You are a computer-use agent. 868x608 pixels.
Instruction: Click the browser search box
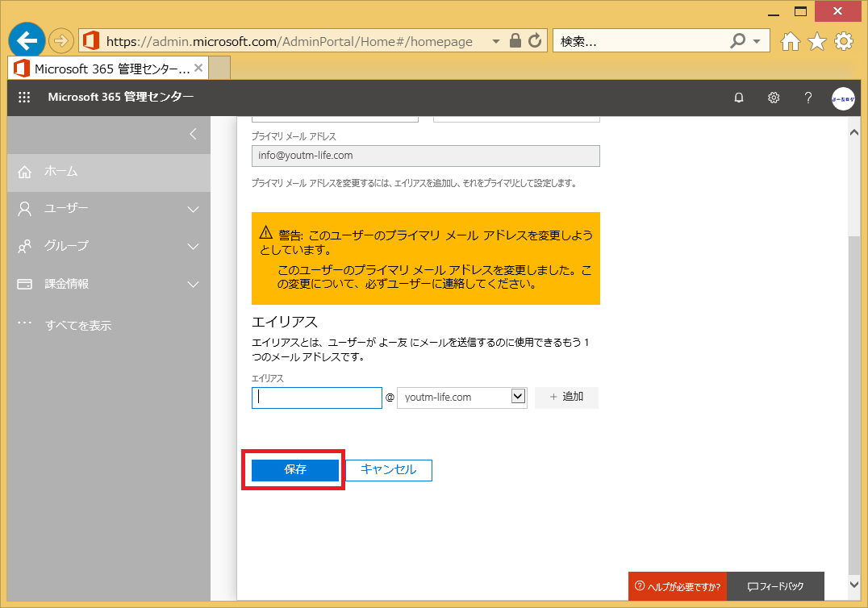click(640, 41)
